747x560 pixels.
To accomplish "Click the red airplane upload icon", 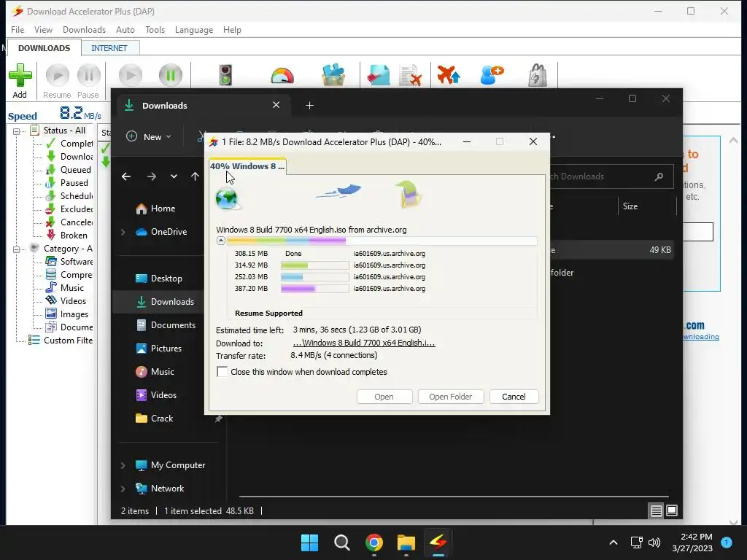I will click(449, 75).
